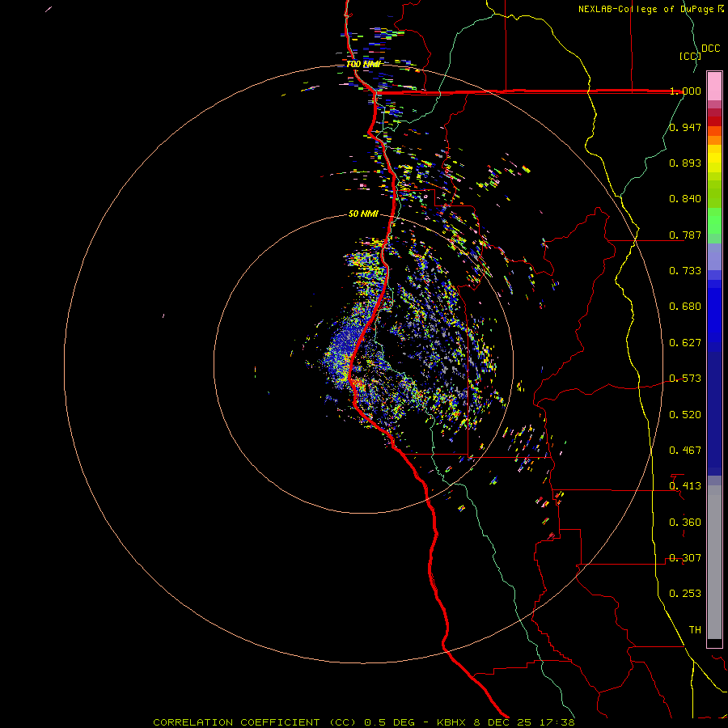
Task: Click the 0.787 scale value label
Action: [x=685, y=235]
